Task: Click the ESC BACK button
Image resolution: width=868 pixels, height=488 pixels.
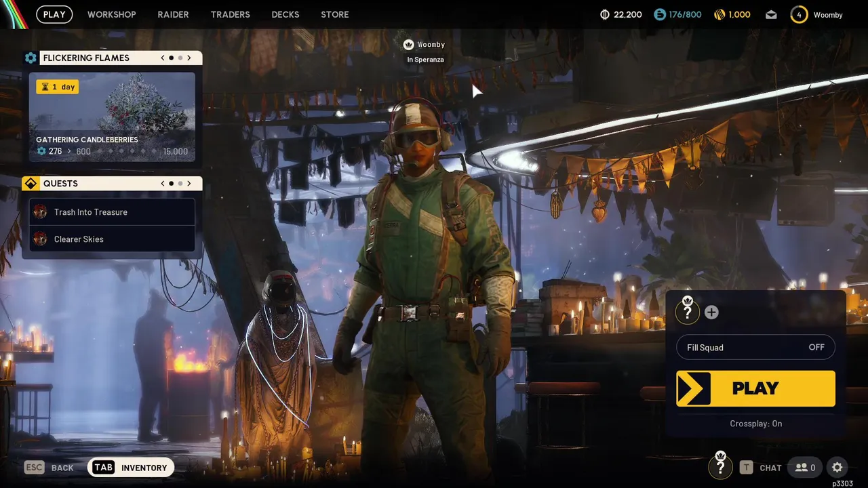Action: tap(49, 468)
